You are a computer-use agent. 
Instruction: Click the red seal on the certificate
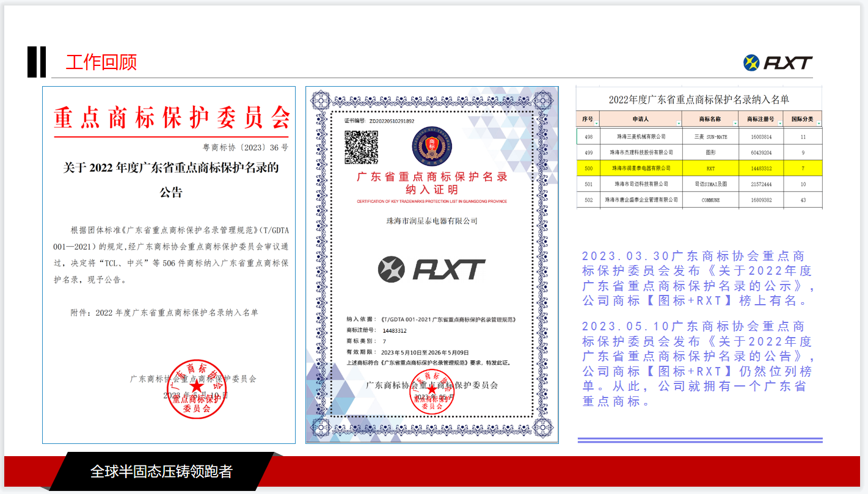click(x=432, y=391)
